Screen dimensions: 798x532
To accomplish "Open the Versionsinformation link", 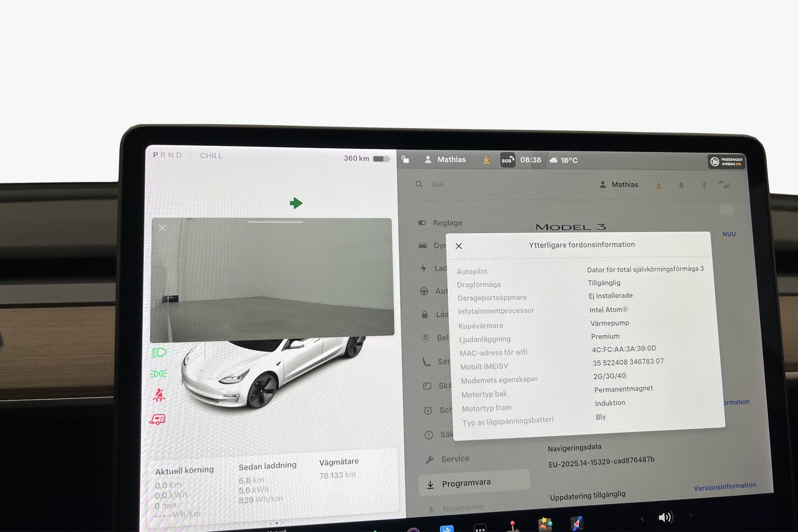I will [724, 487].
